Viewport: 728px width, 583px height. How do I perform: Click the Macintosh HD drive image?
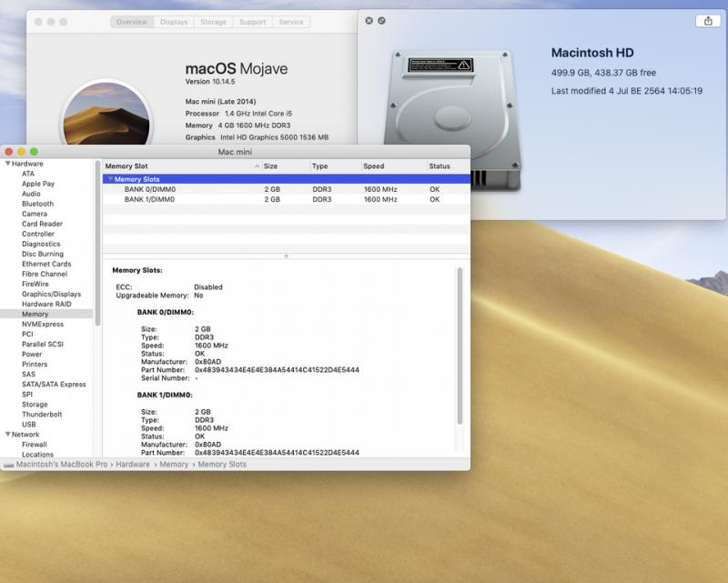[451, 121]
